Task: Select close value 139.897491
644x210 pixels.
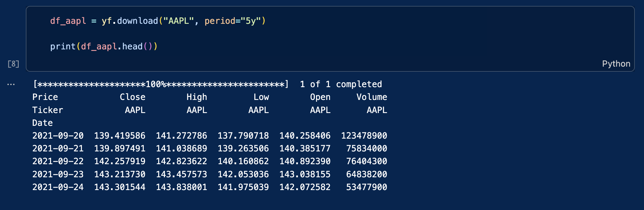Action: coord(120,149)
